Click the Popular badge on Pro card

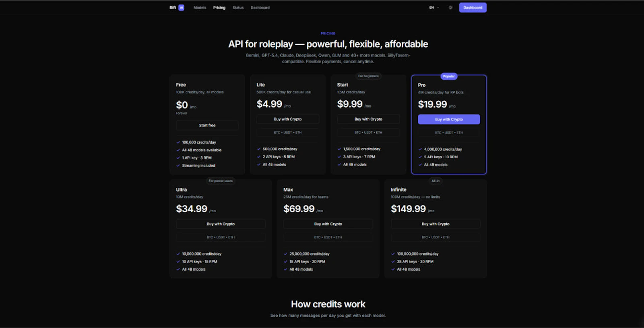[449, 76]
